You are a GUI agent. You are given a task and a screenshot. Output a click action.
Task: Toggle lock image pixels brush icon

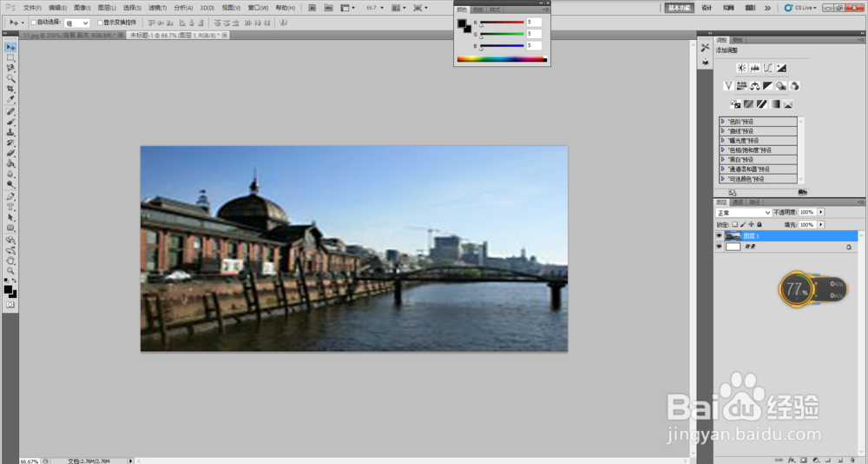[744, 224]
